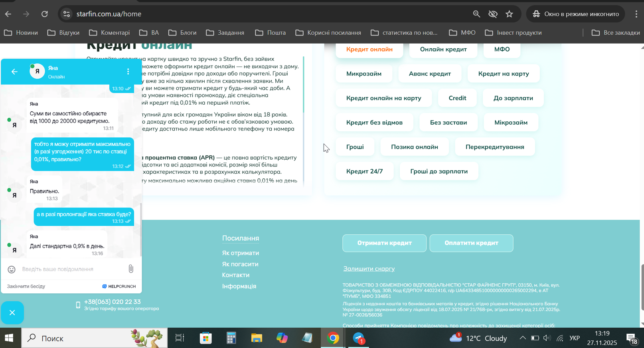The image size is (644, 348).
Task: Open File Explorer from the taskbar
Action: [257, 338]
